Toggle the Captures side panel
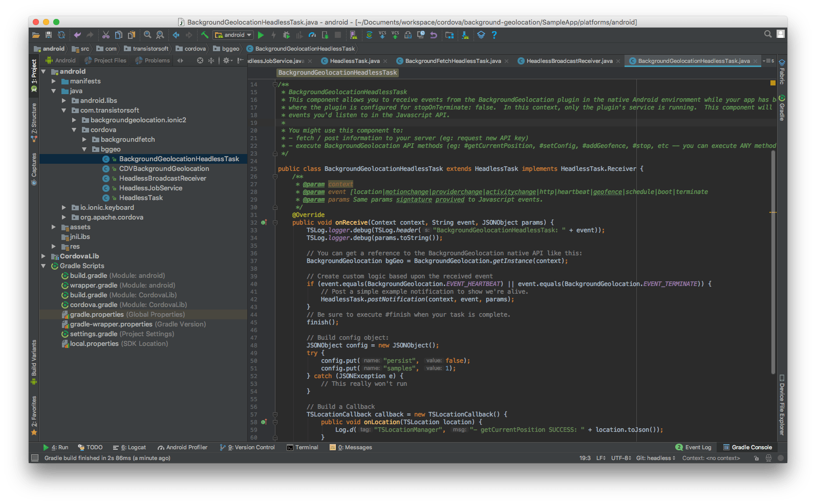The height and width of the screenshot is (504, 816). point(34,169)
